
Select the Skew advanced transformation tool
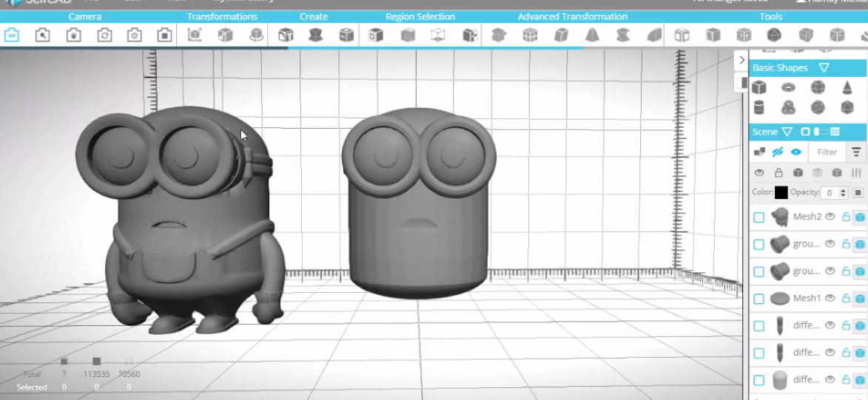click(561, 35)
